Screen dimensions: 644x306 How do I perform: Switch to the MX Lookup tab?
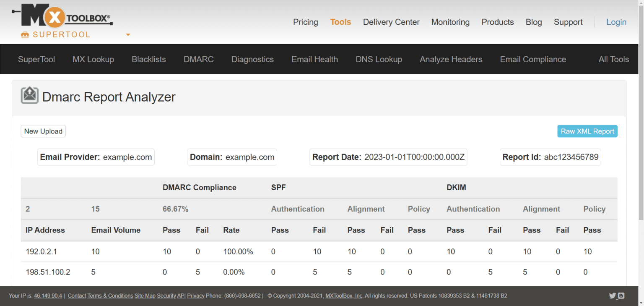(x=93, y=59)
